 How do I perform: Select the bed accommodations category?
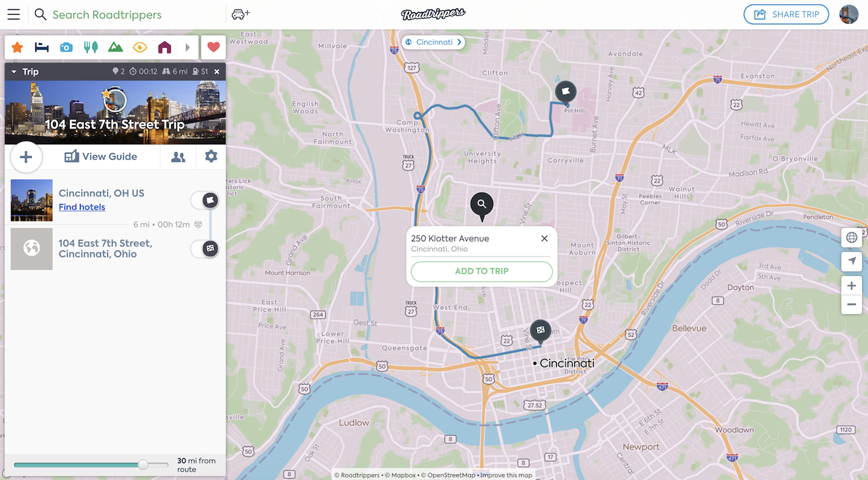(42, 47)
